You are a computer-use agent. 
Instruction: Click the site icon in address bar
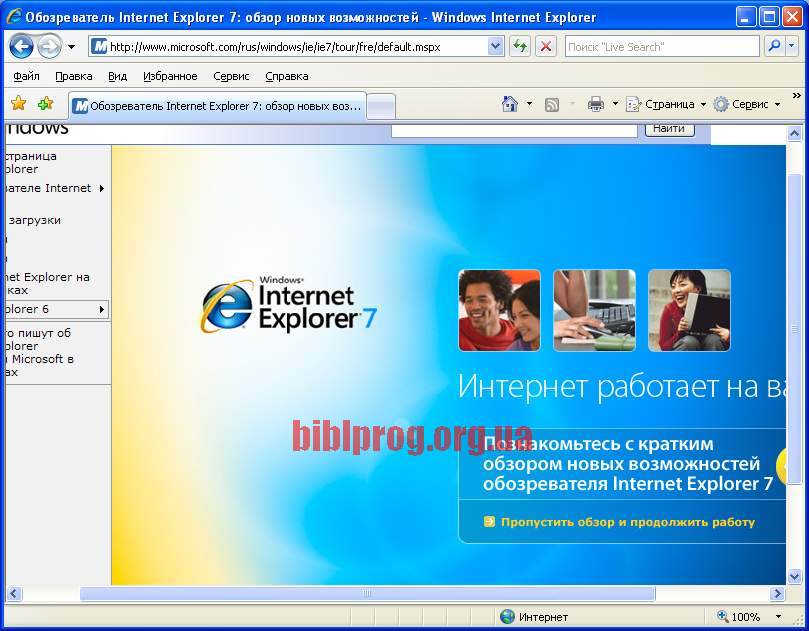click(x=99, y=47)
